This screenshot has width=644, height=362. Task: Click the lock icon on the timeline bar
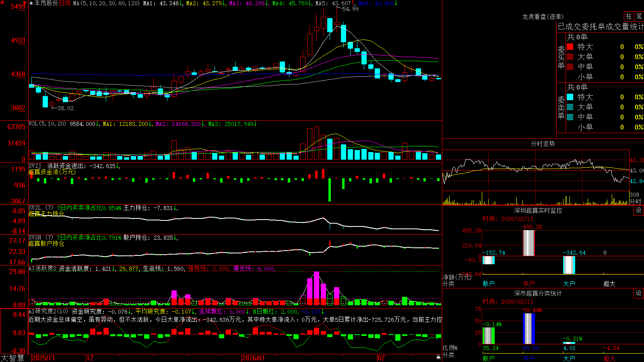tap(438, 357)
